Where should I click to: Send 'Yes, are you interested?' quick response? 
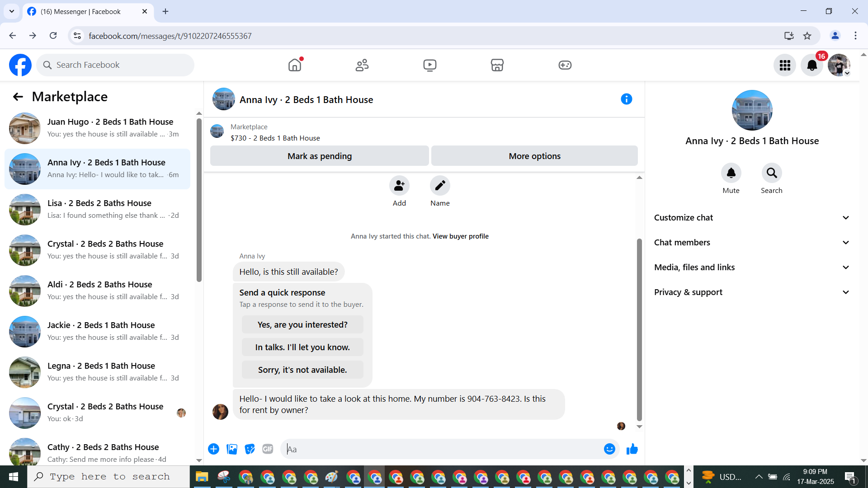tap(302, 324)
